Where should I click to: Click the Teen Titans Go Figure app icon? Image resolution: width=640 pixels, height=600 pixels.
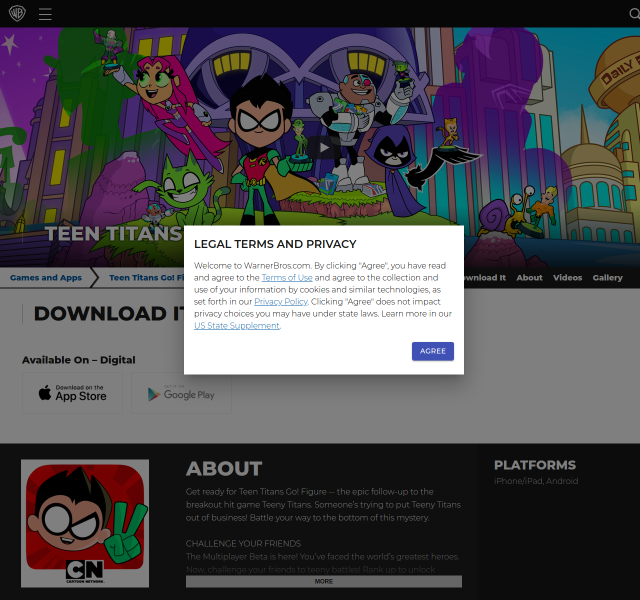(85, 524)
